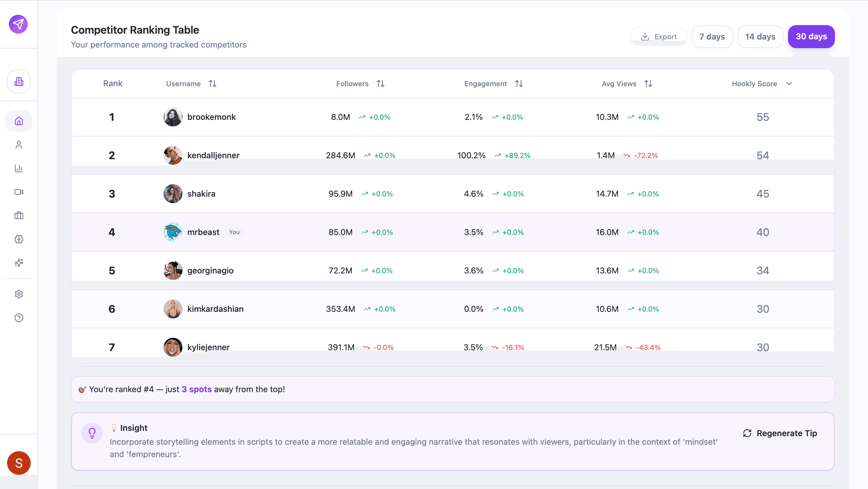Click the paper plane logo icon
Screen dimensions: 868x489
tap(18, 24)
